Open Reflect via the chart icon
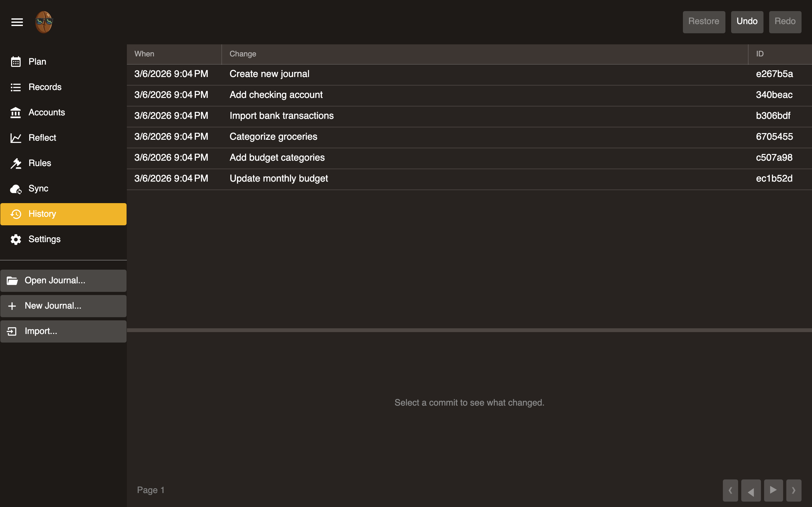Viewport: 812px width, 507px height. 16,138
